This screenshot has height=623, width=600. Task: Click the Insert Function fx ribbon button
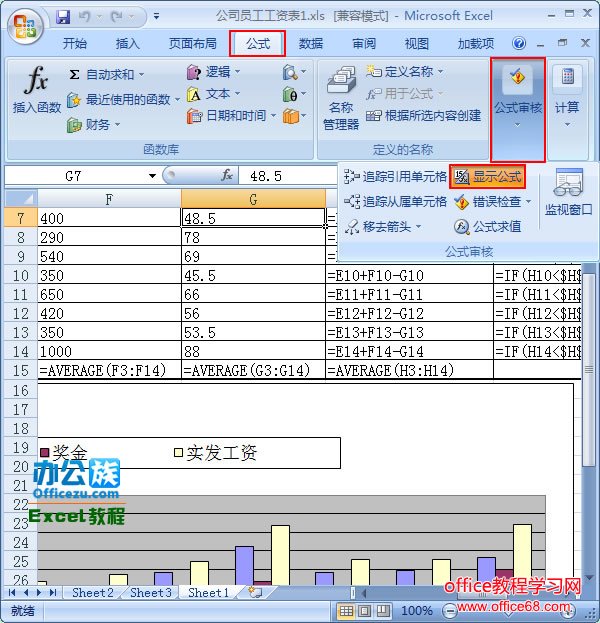37,90
